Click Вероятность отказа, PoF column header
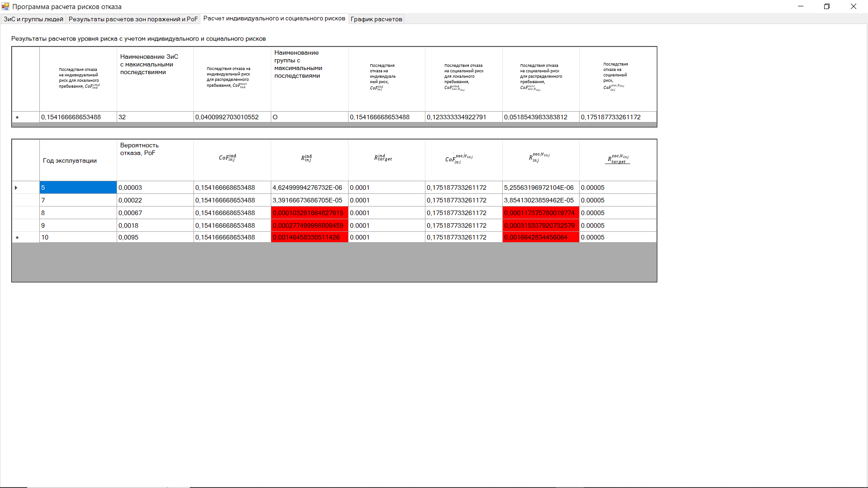This screenshot has width=868, height=488. pyautogui.click(x=155, y=160)
